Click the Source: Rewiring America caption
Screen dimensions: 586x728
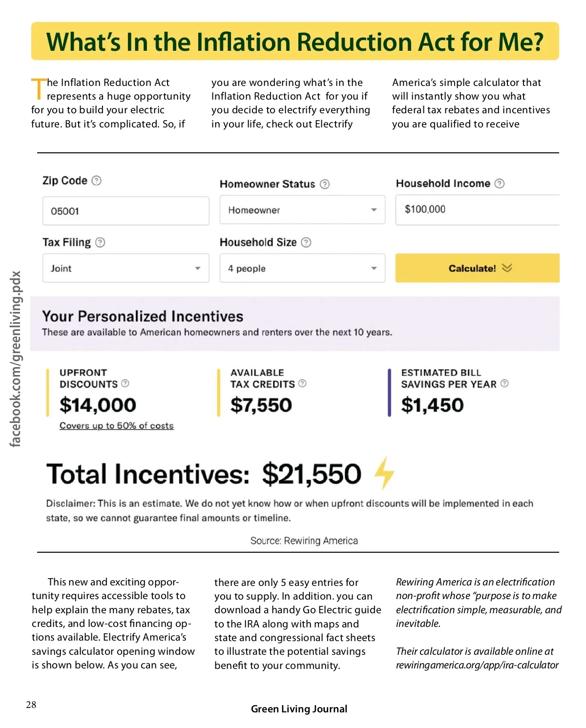[x=304, y=541]
